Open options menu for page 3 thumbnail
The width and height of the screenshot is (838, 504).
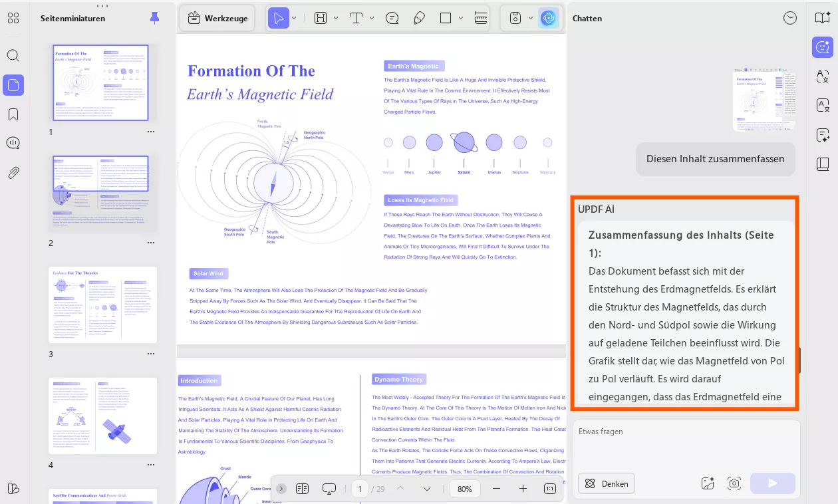[x=151, y=354]
